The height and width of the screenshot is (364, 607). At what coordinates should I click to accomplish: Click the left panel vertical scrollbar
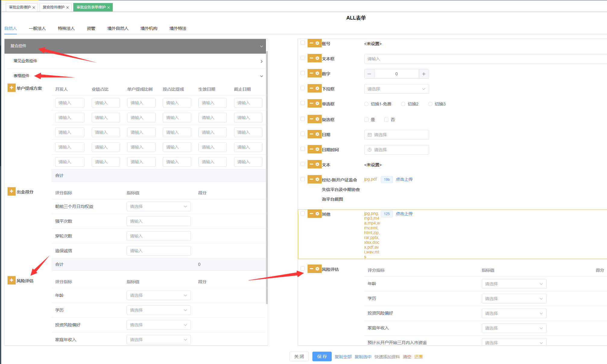point(267,178)
